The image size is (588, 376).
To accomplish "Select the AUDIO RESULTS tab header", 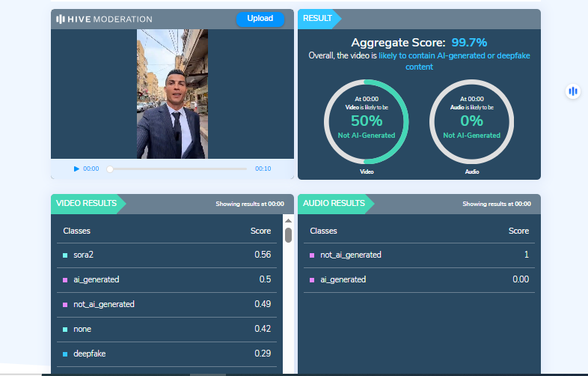I will click(334, 203).
